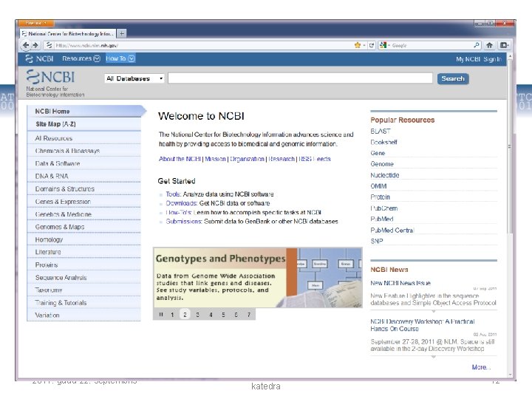This screenshot has height=399, width=532.
Task: Open the Submissions link
Action: point(183,222)
